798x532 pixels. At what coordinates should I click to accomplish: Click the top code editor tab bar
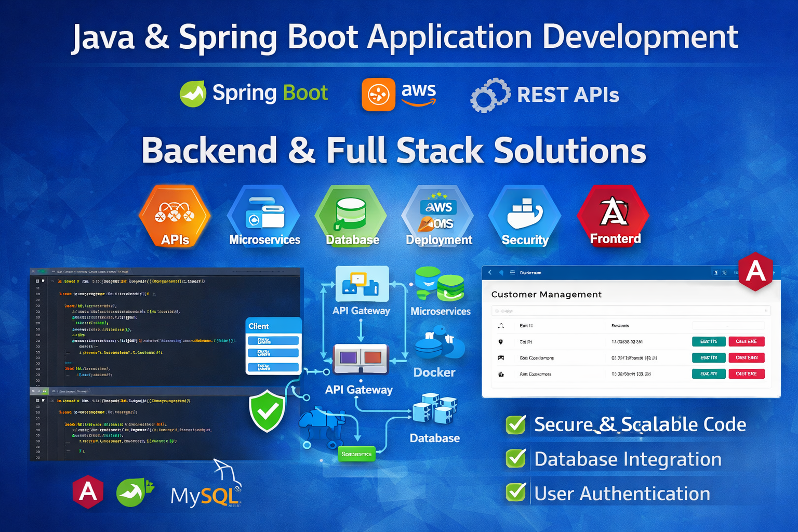click(166, 271)
